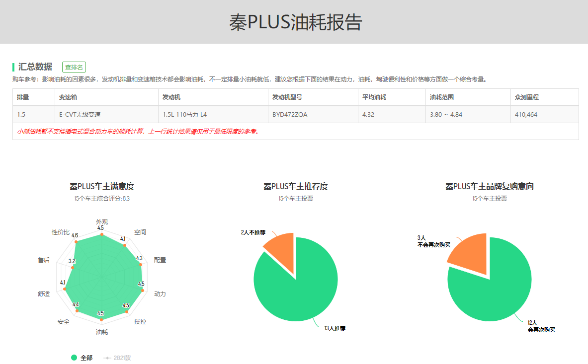Click the 购车参考 advice paragraph
The image size is (588, 364).
[250, 79]
